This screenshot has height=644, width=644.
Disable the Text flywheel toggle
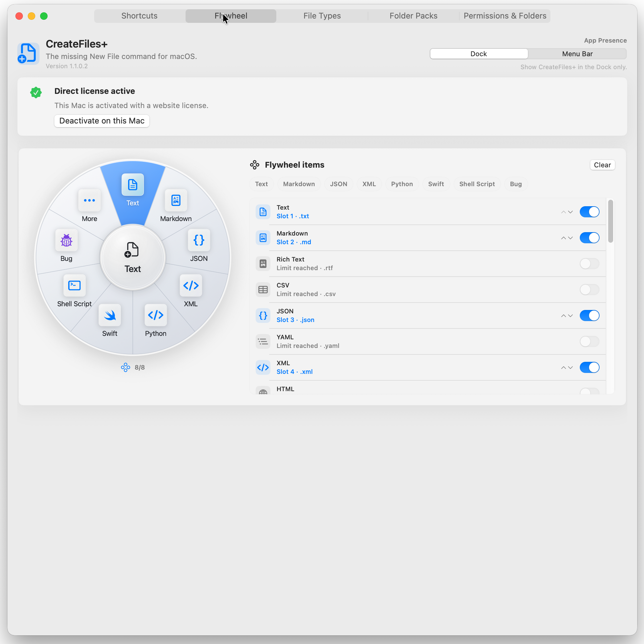589,212
